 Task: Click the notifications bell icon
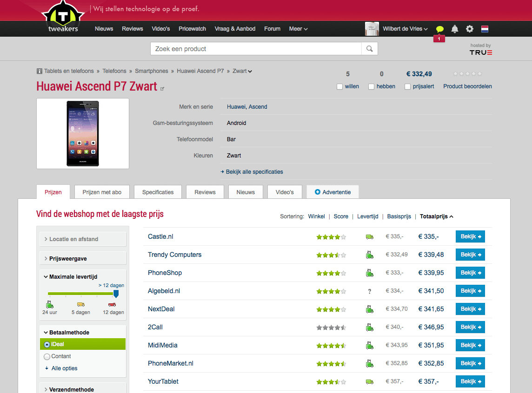click(x=455, y=28)
